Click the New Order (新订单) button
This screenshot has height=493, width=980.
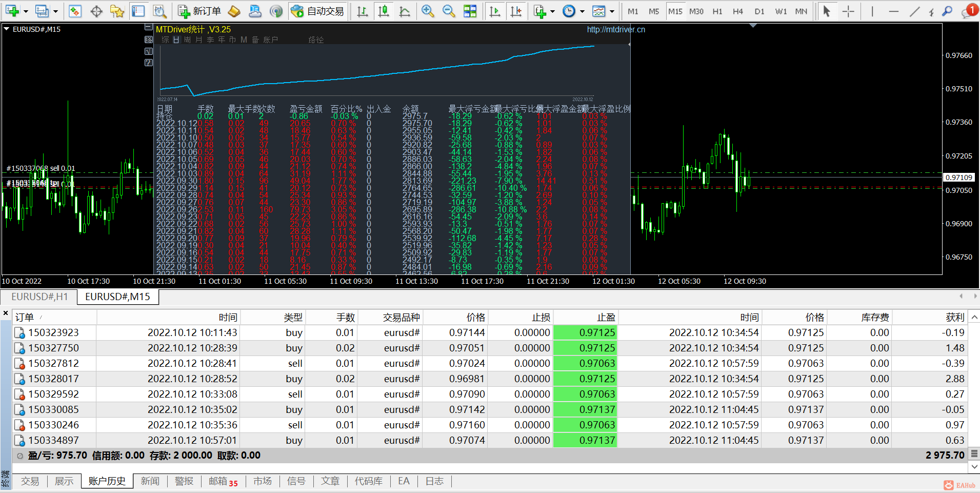(x=199, y=11)
